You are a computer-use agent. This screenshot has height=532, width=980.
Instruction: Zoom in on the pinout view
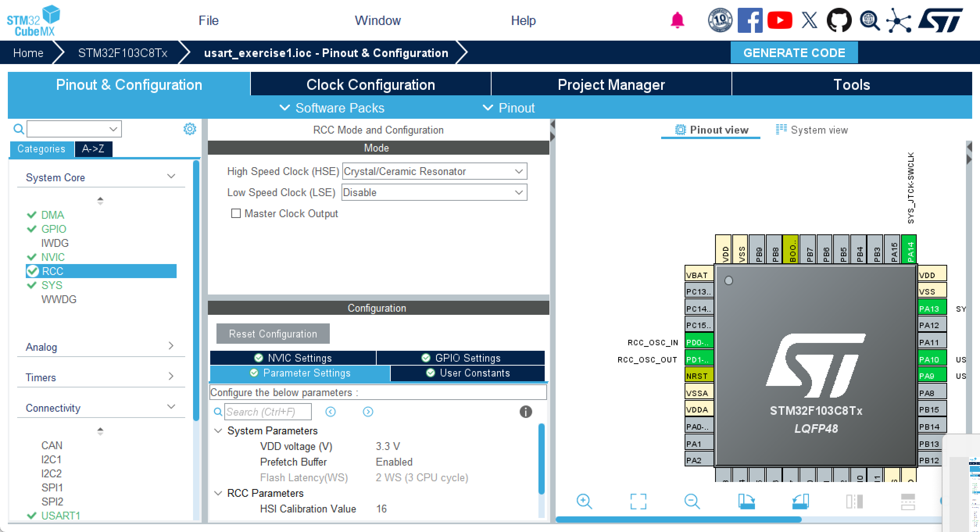click(584, 501)
